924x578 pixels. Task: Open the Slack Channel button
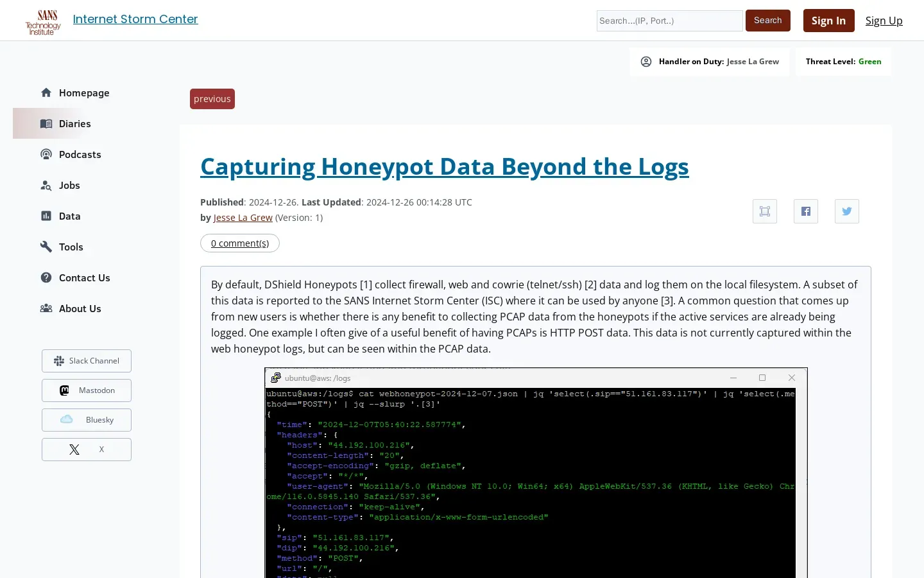click(87, 361)
